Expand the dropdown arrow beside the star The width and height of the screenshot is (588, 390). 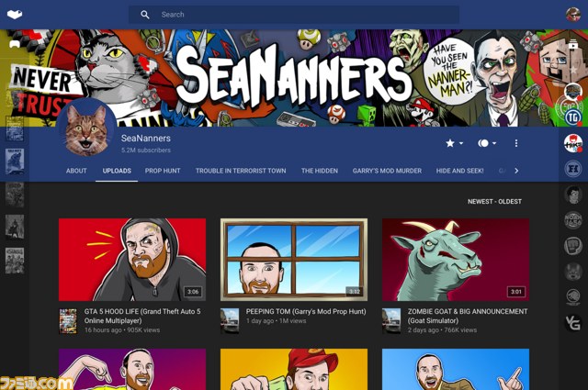[461, 143]
